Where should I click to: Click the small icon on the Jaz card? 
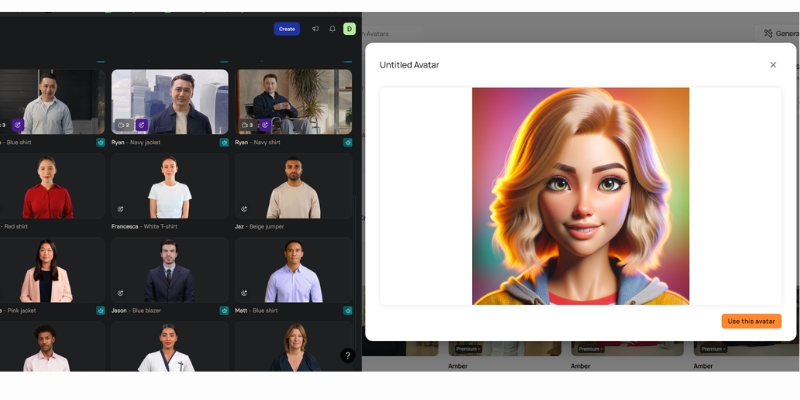pos(244,209)
